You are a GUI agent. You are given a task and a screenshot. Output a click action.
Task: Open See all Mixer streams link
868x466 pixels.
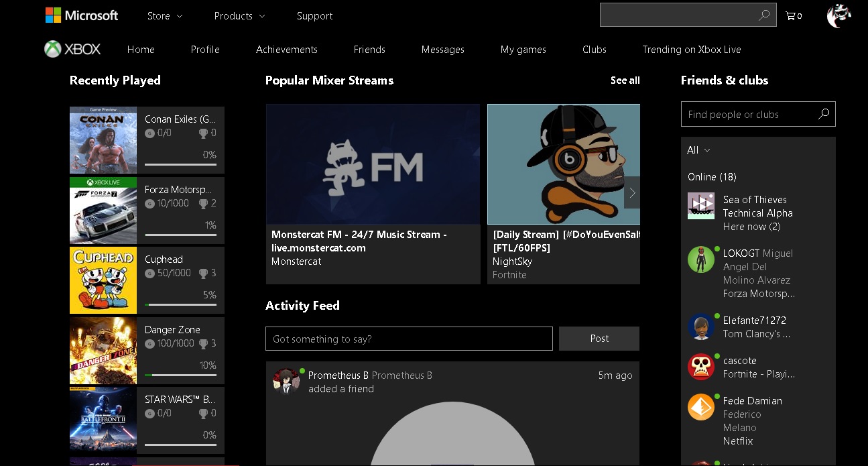tap(625, 80)
